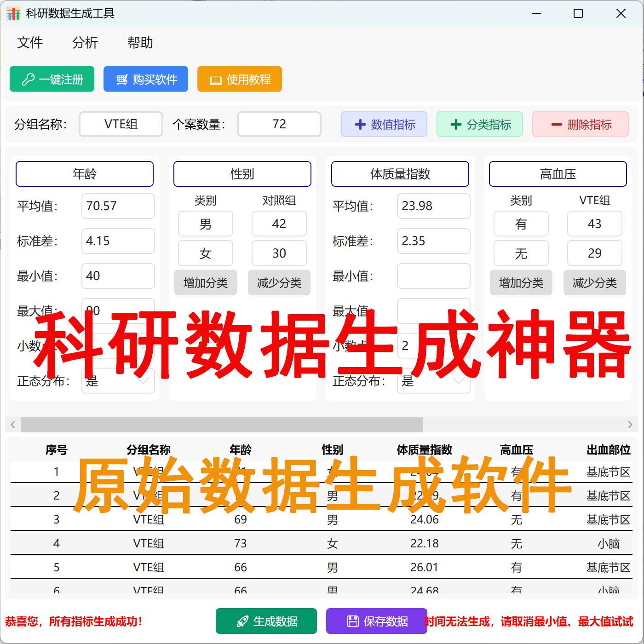The width and height of the screenshot is (644, 644).
Task: Click cell 24.06 in row 3
Action: 425,519
